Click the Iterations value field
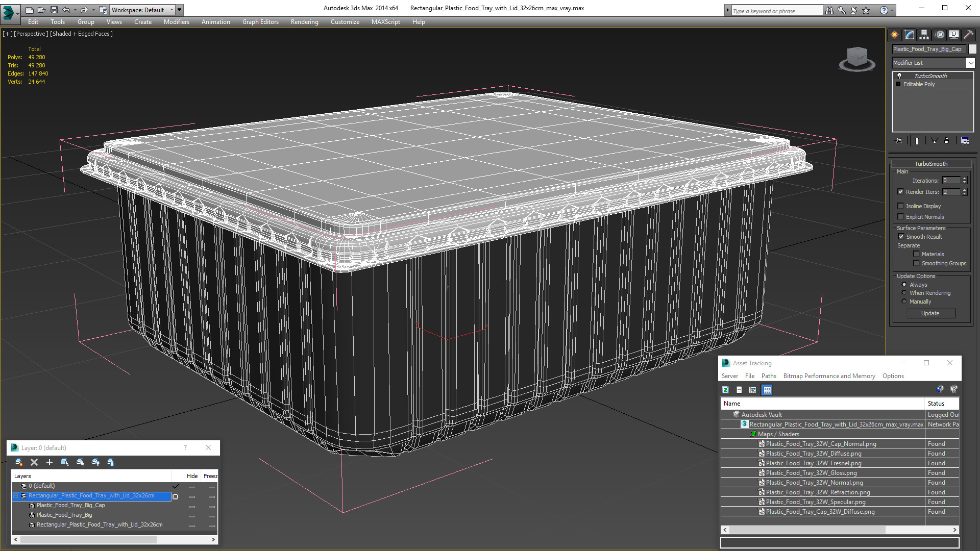The width and height of the screenshot is (980, 551). (x=950, y=181)
